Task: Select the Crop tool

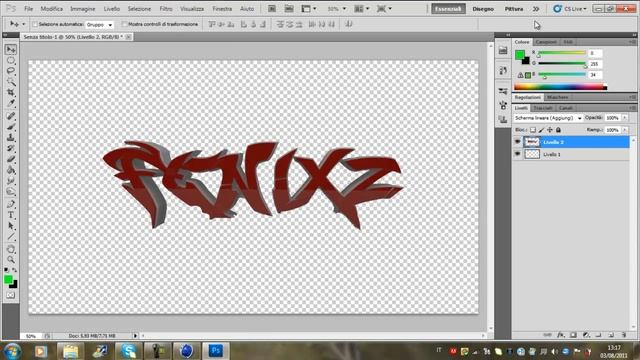Action: pyautogui.click(x=11, y=93)
